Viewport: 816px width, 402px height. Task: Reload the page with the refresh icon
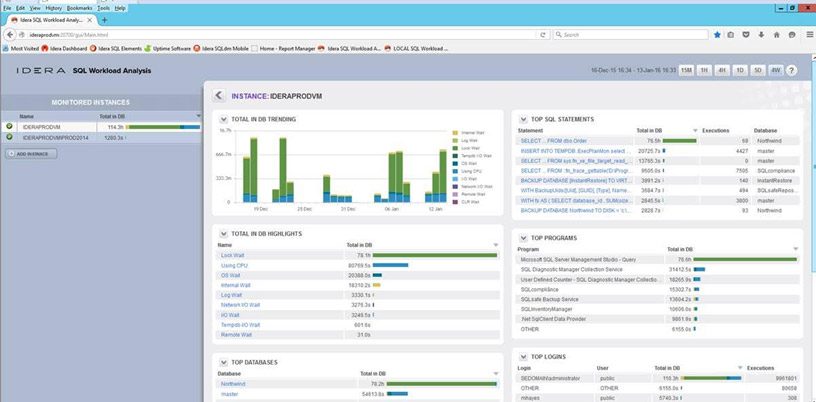click(x=543, y=35)
